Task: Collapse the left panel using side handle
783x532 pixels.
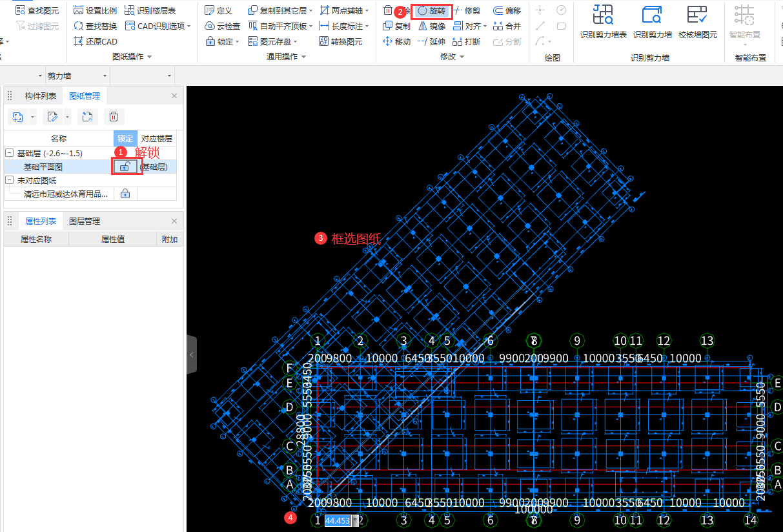Action: coord(192,354)
